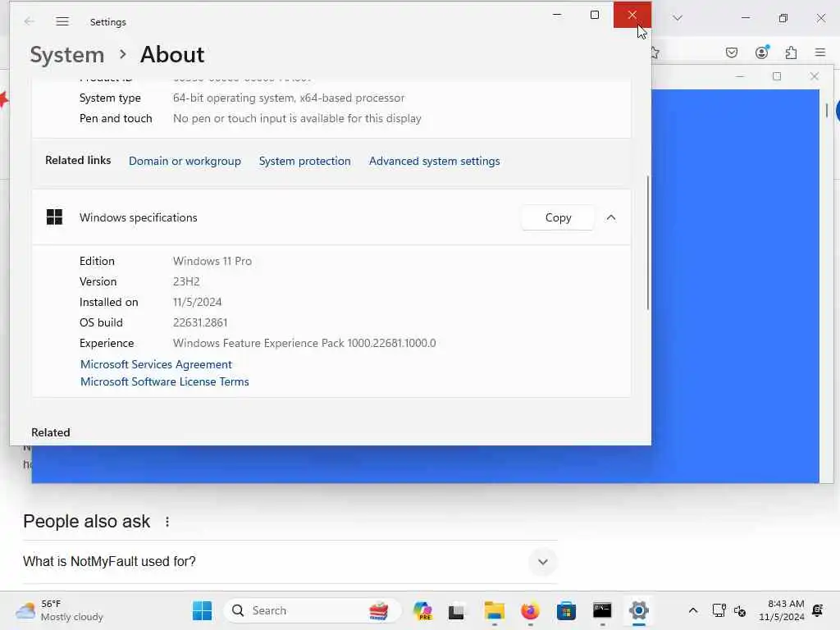Open Microsoft Services Agreement link

(156, 364)
